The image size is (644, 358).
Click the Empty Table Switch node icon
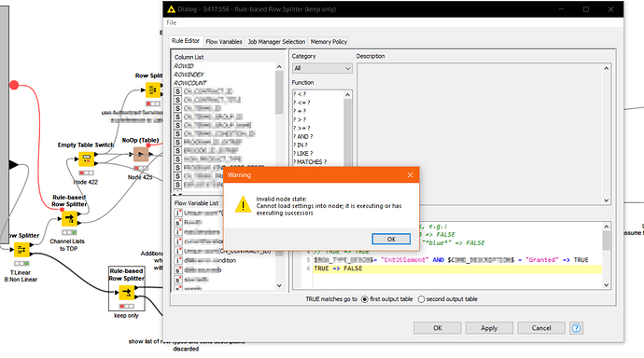[86, 158]
